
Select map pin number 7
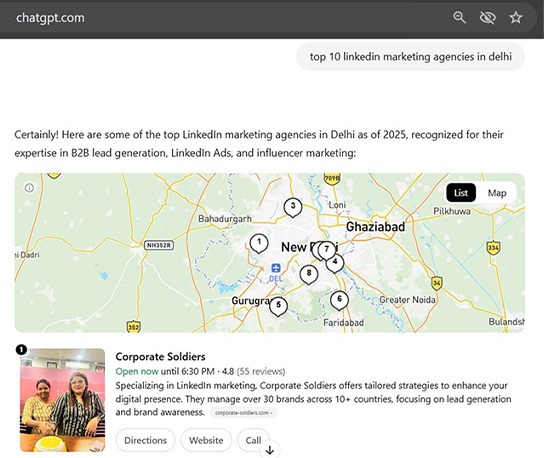click(327, 250)
